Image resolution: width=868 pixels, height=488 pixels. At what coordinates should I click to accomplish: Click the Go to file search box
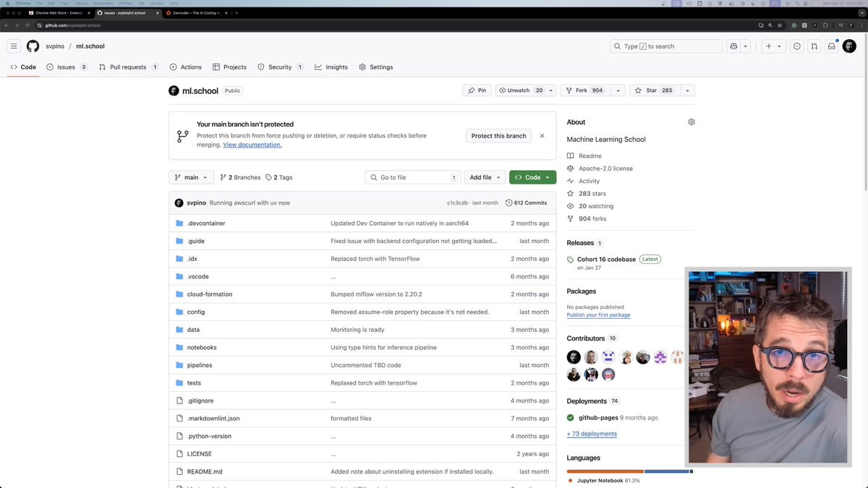pyautogui.click(x=412, y=177)
